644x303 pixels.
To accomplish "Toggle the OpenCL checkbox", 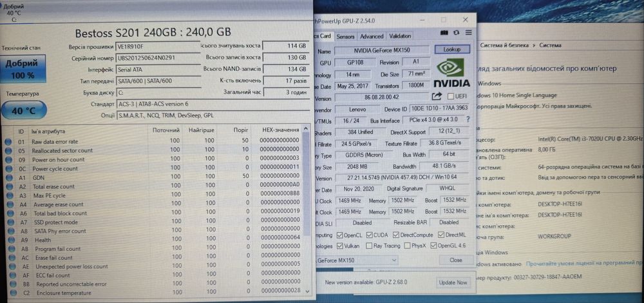I will point(339,235).
